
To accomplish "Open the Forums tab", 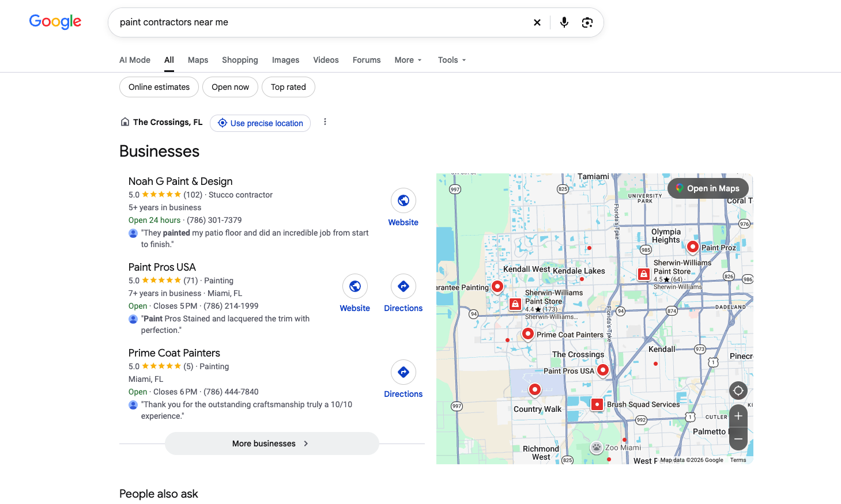I will point(367,60).
